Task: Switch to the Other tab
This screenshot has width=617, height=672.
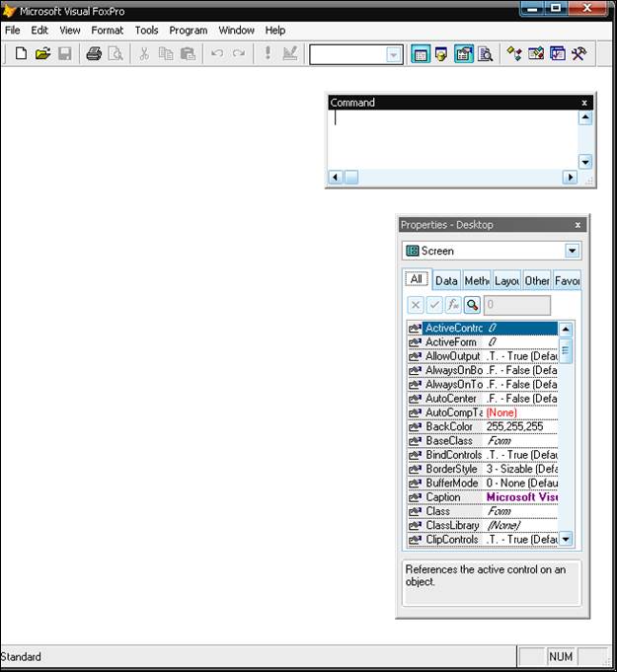Action: 537,280
